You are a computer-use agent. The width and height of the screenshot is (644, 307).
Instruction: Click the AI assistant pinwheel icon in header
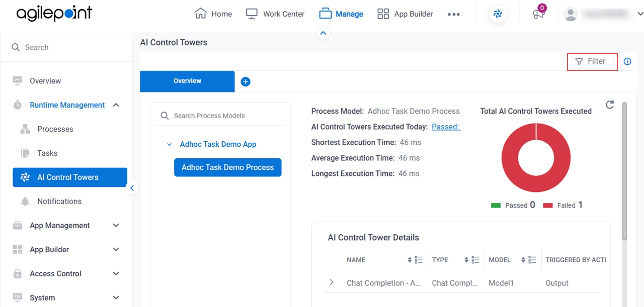pyautogui.click(x=498, y=14)
